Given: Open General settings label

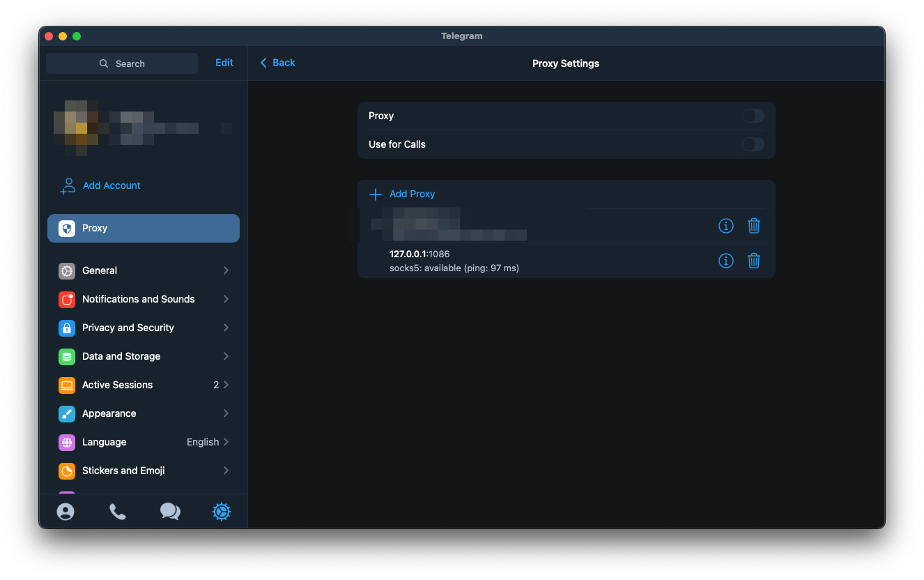Looking at the screenshot, I should point(100,270).
